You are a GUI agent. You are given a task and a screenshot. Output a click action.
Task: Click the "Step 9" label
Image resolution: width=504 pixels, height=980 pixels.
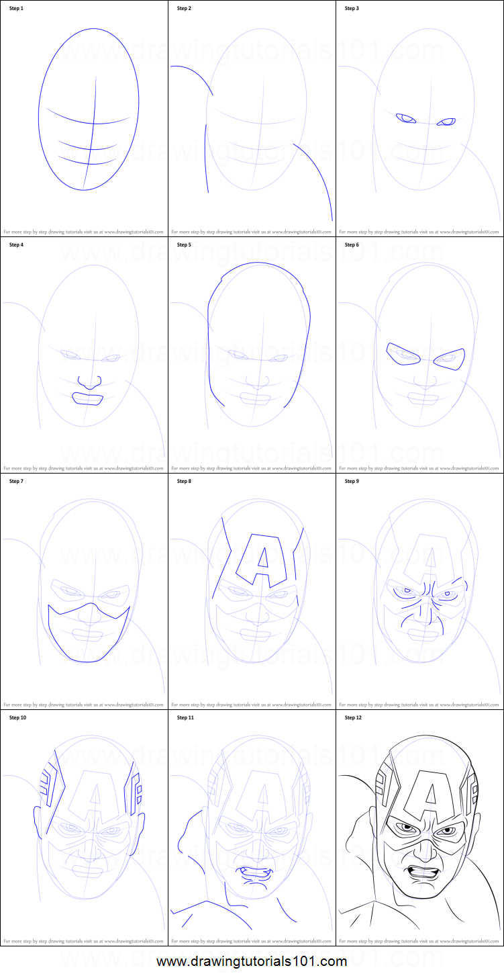pos(352,482)
